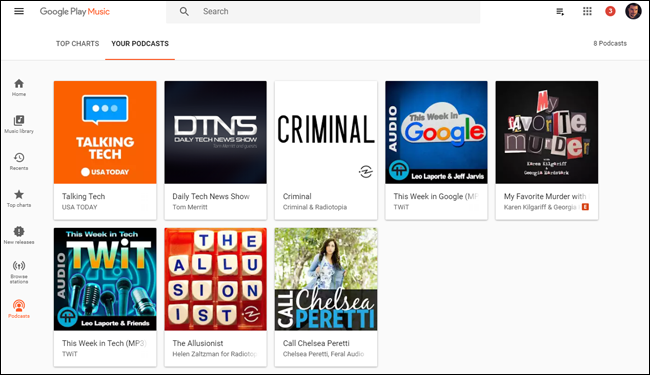Click into the Search field
Image resolution: width=650 pixels, height=375 pixels.
tap(323, 12)
